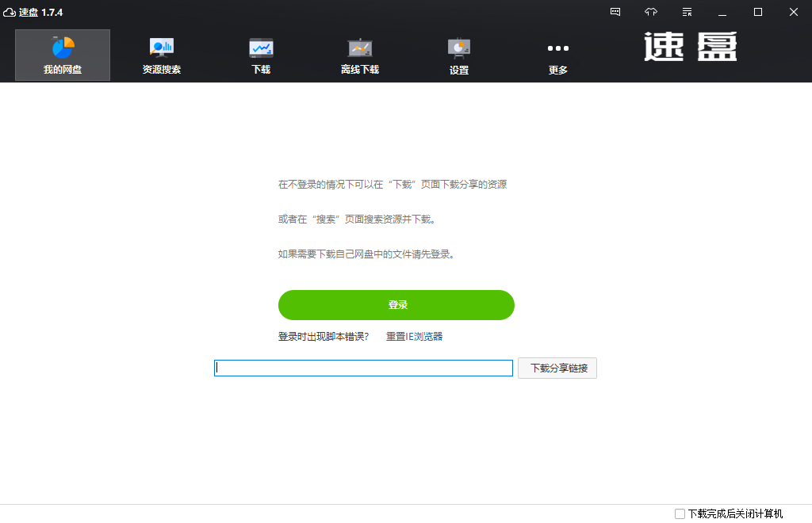Screen dimensions: 812x523
Task: Follow the 重置IE浏览器 link
Action: point(414,337)
